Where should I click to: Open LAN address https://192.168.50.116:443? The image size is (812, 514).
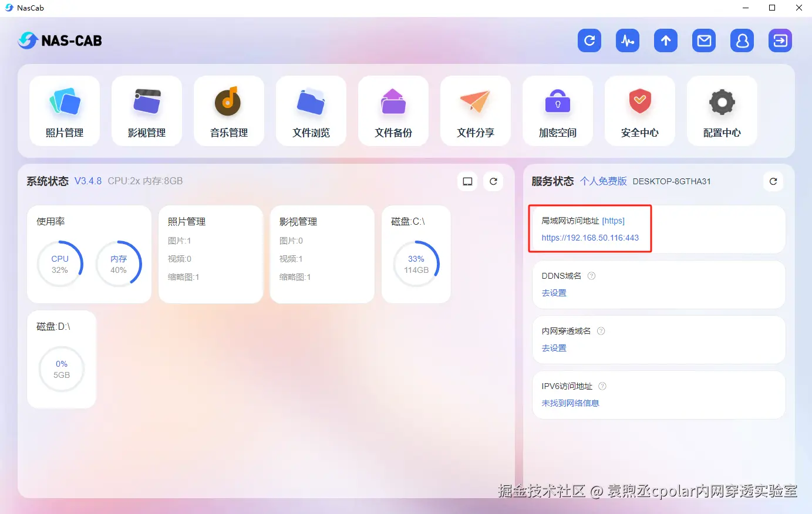[x=590, y=238]
